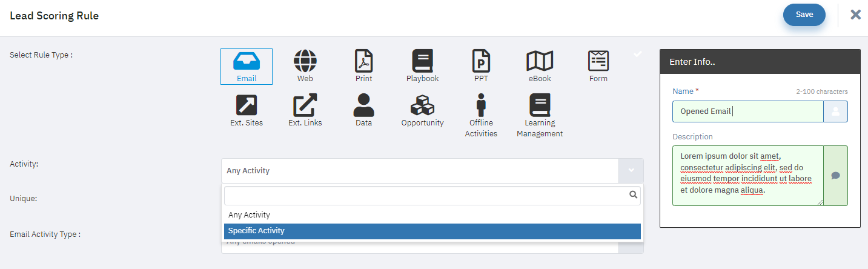Collapse the Activity dropdown arrow
Screen dimensions: 868x269
(x=631, y=171)
